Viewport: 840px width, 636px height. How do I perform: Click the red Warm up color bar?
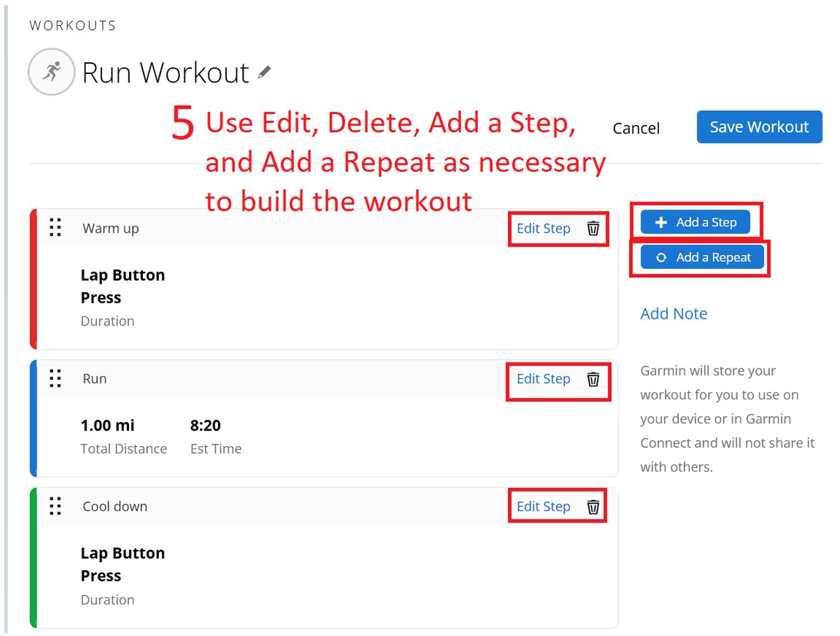[33, 279]
